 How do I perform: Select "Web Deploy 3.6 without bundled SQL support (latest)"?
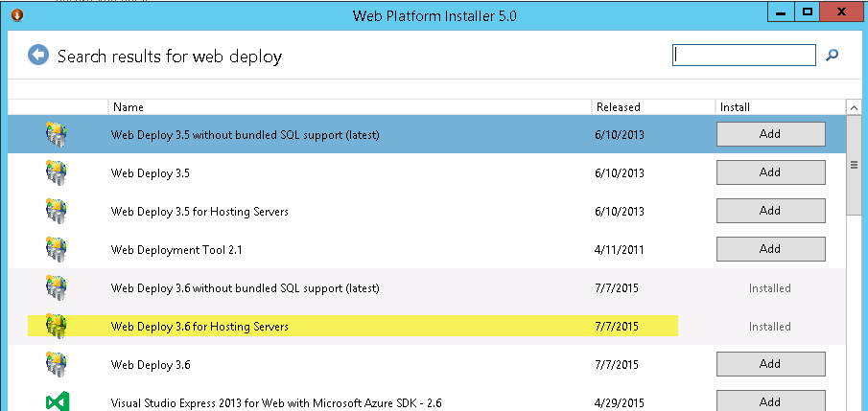245,288
